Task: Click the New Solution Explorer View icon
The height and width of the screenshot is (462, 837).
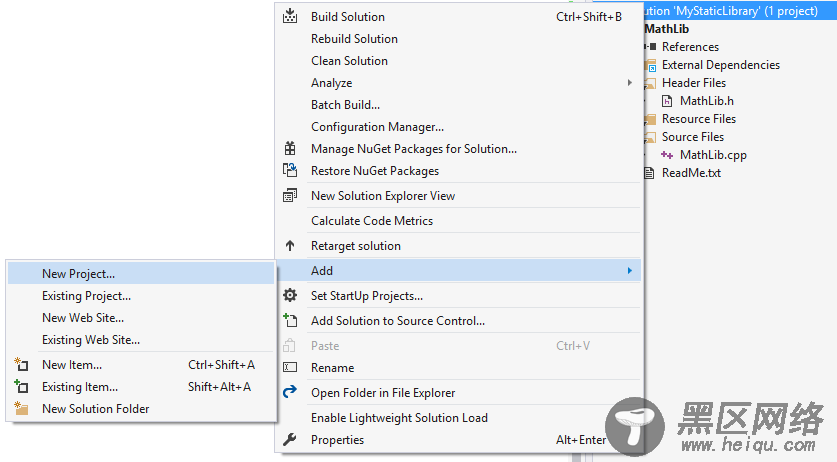Action: (290, 195)
